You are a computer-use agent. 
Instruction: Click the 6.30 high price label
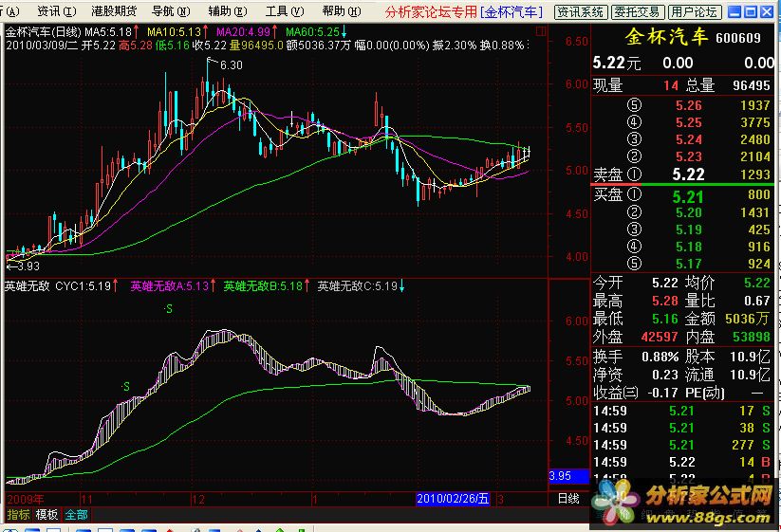[232, 65]
